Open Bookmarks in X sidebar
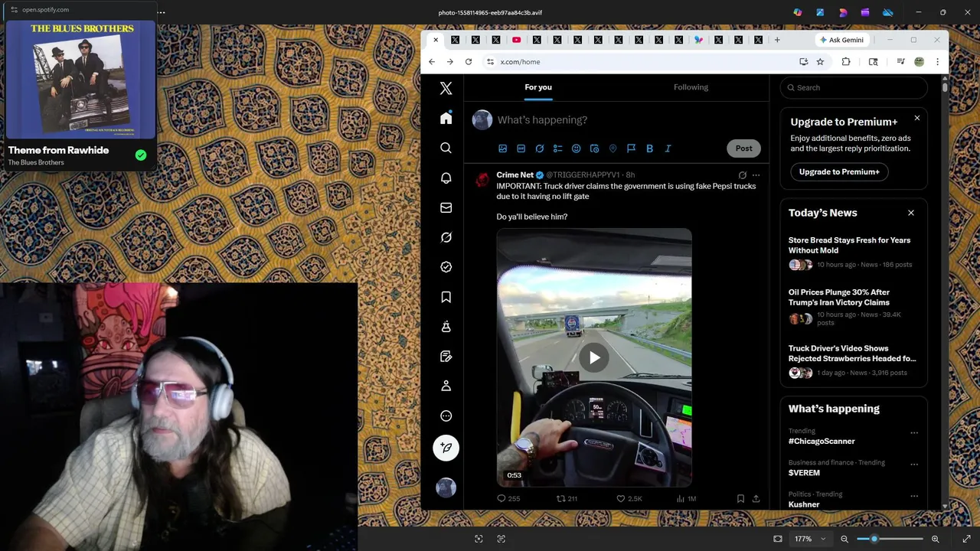980x551 pixels. pos(446,297)
